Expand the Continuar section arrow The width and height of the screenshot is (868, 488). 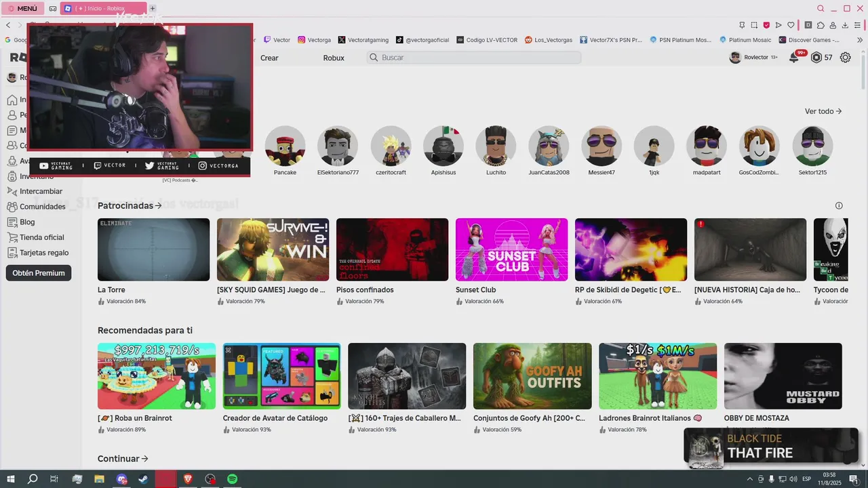point(144,459)
